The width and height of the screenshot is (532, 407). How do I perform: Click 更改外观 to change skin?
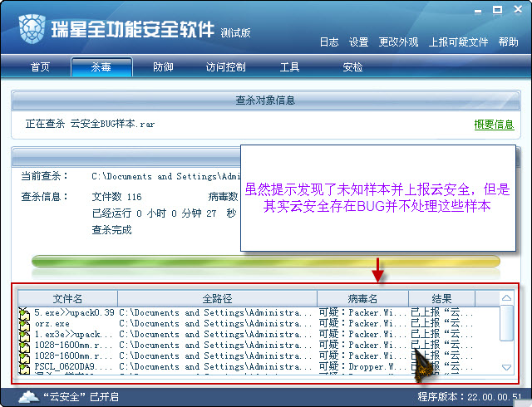tap(398, 42)
